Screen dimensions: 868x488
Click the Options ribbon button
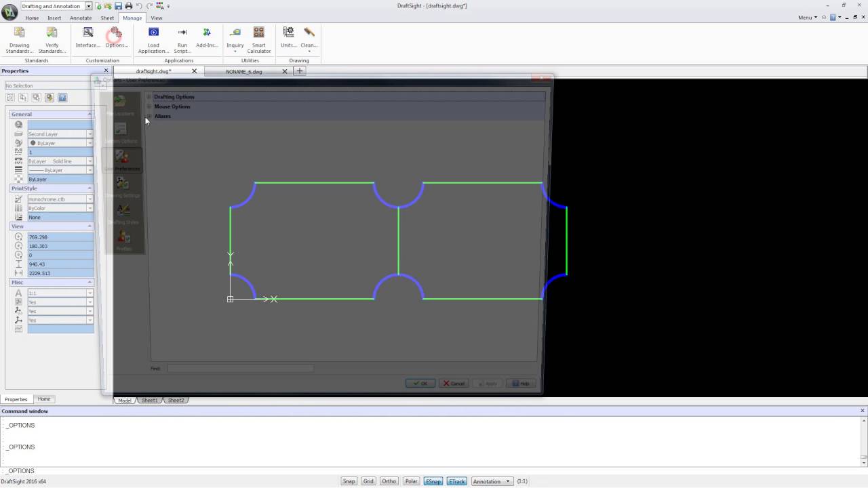pyautogui.click(x=116, y=38)
